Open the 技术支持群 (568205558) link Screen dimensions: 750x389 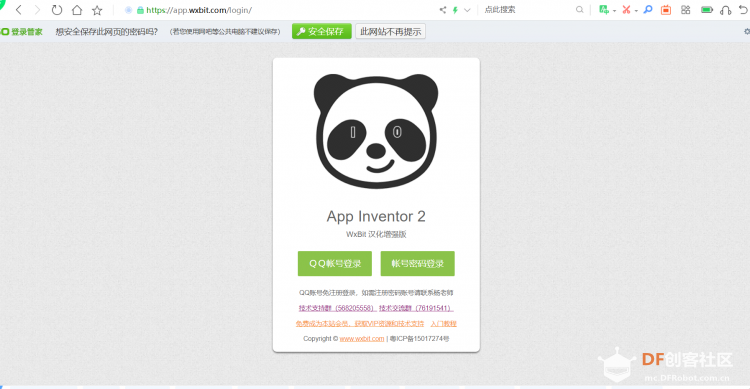pyautogui.click(x=337, y=308)
